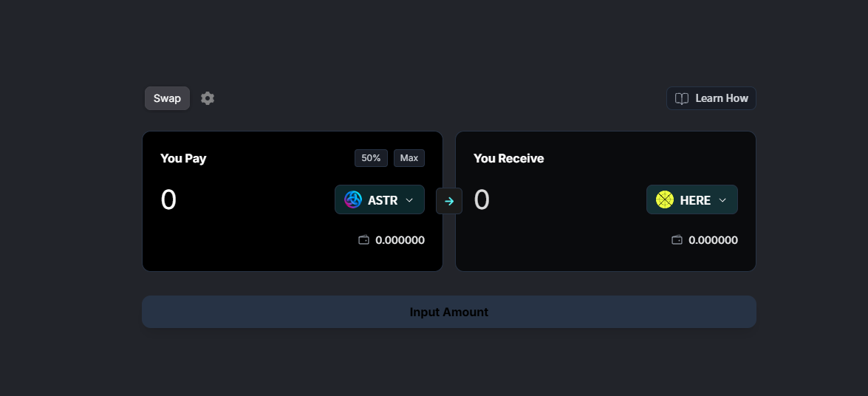Click the ASTR token logo

(352, 199)
